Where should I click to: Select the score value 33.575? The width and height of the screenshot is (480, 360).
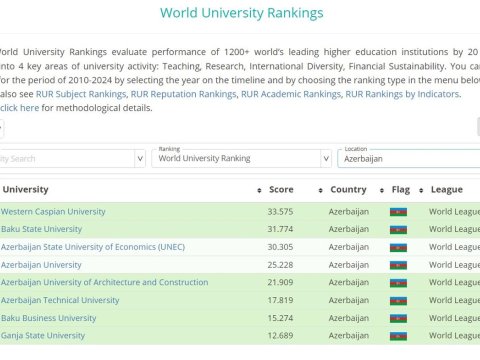pos(280,212)
